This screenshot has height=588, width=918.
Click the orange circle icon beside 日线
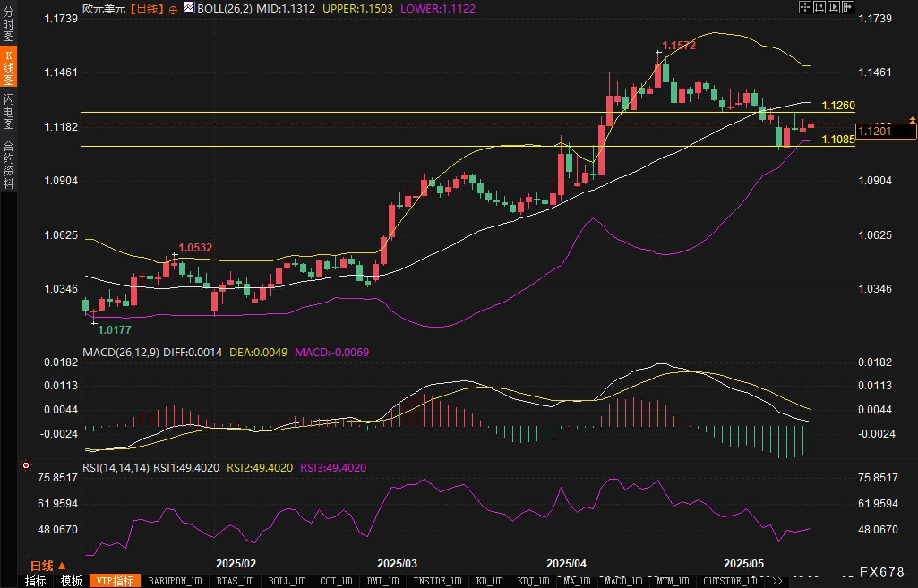coord(173,10)
